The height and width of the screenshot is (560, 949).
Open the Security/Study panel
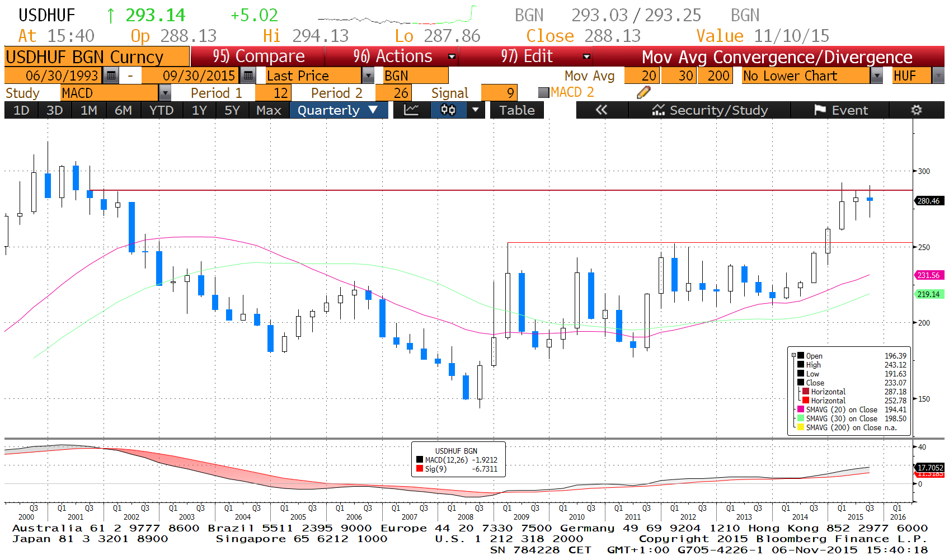pos(710,110)
